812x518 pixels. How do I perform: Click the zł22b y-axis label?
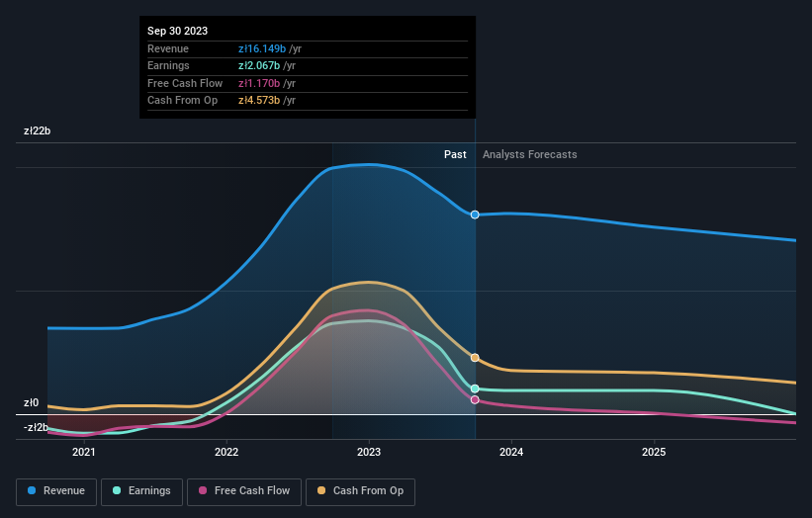click(38, 130)
